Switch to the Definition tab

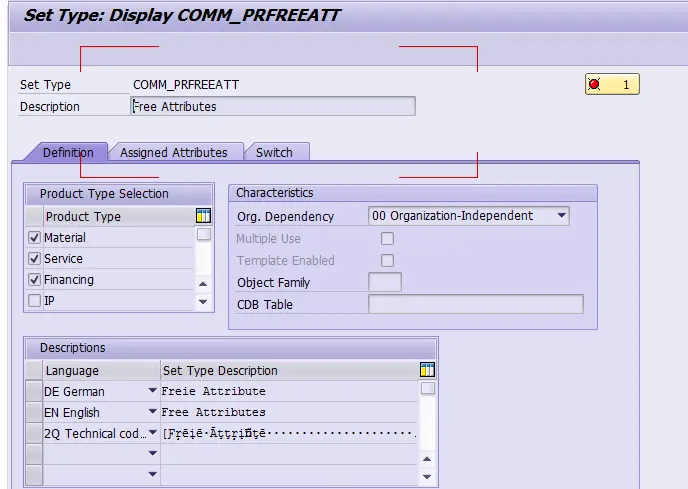(68, 152)
